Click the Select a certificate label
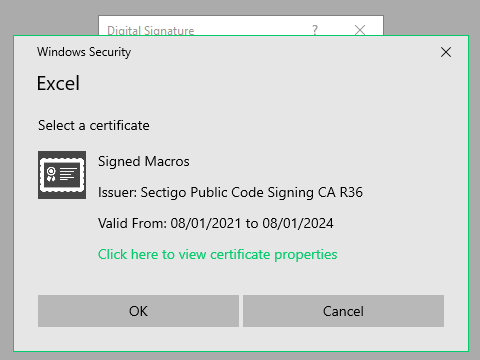This screenshot has height=360, width=480. pos(94,126)
